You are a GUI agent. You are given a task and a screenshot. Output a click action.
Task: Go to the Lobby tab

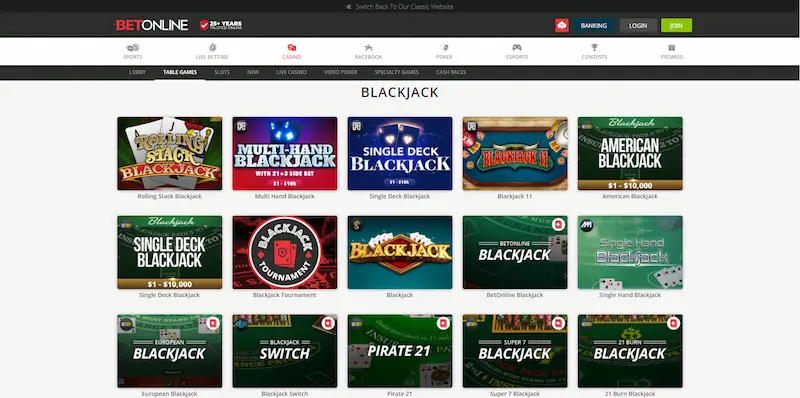coord(137,72)
